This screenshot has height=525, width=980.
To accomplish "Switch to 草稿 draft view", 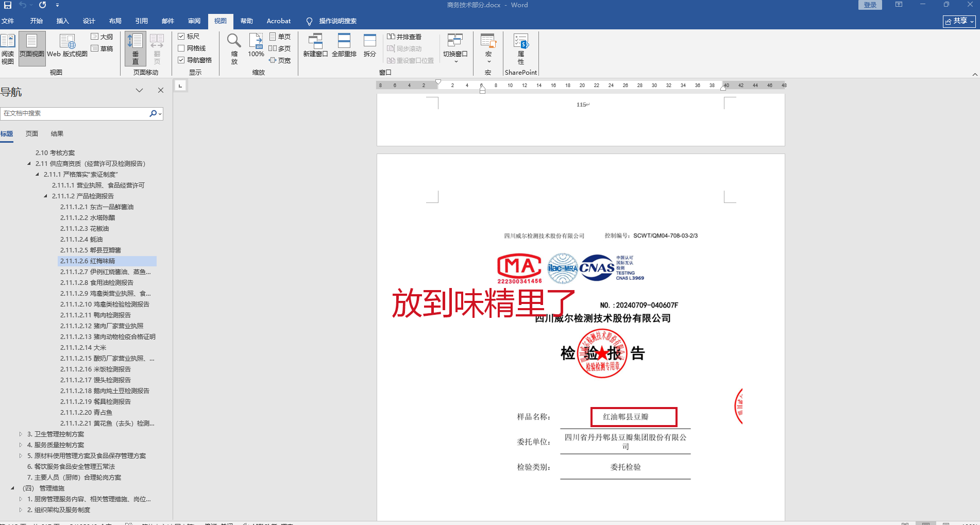I will pos(102,48).
